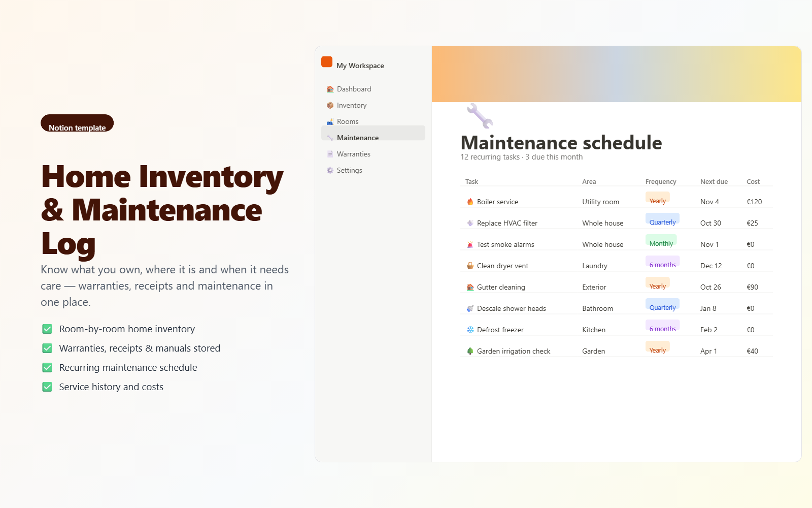Click the Dec 12 next due date
The image size is (812, 508).
click(x=711, y=266)
